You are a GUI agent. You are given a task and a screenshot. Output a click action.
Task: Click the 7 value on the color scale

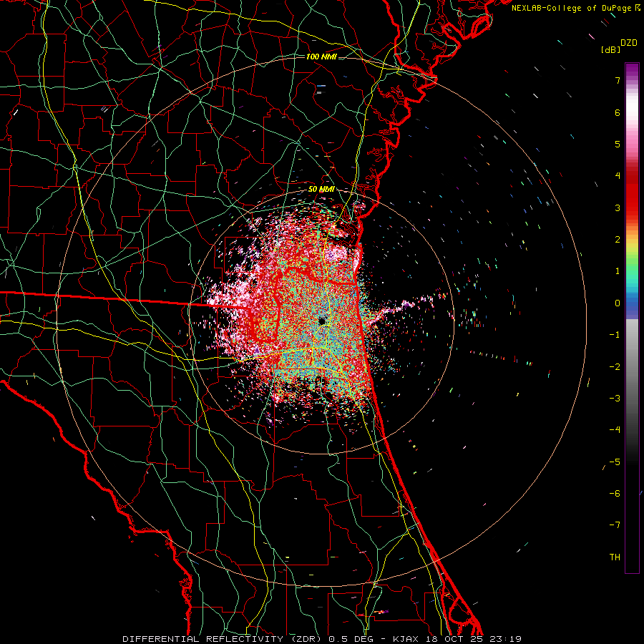coord(618,80)
